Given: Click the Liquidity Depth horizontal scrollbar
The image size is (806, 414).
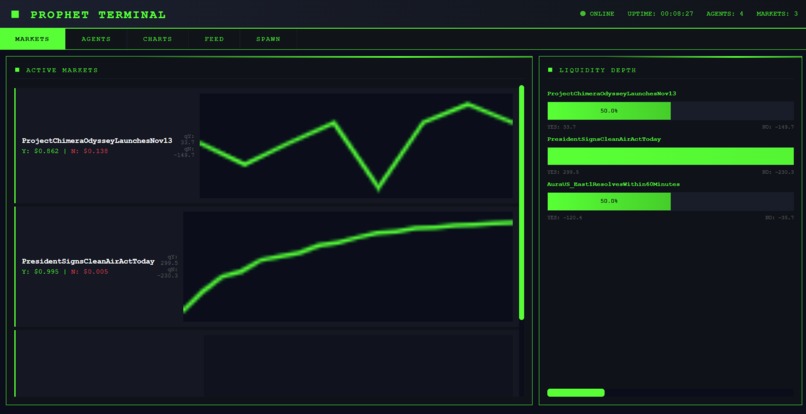Looking at the screenshot, I should tap(576, 393).
